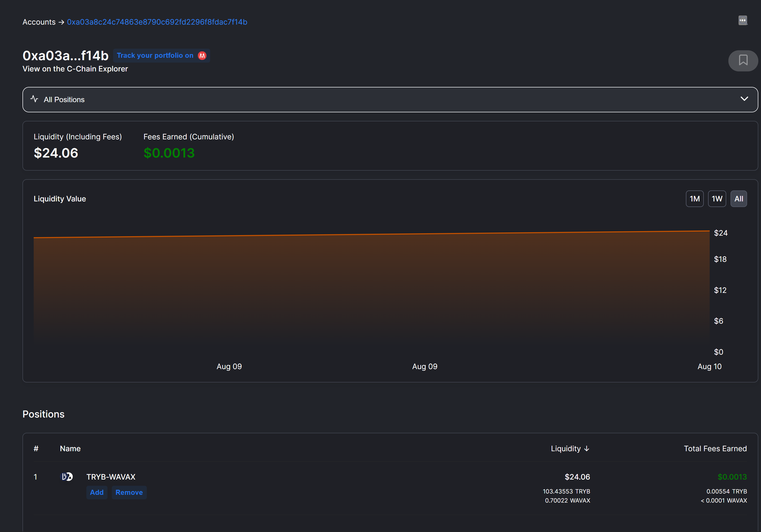Click Remove for TRYB-WAVAX position
Screen dimensions: 761x532
(129, 493)
